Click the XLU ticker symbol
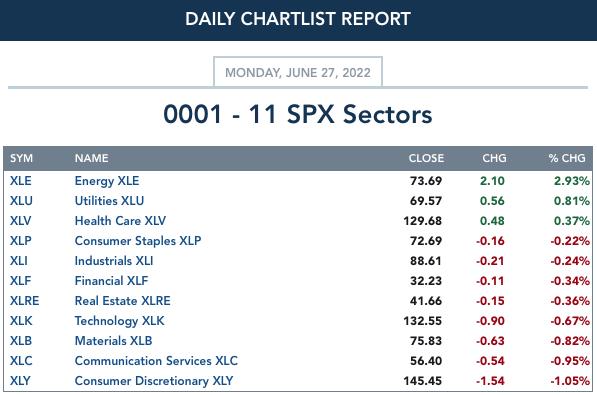This screenshot has width=597, height=395. tap(21, 201)
